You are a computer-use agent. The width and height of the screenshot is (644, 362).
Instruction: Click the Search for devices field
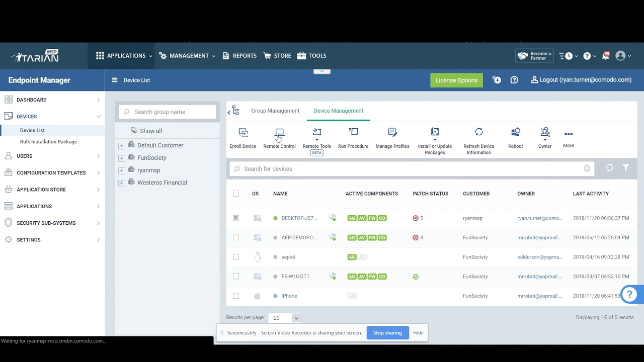coord(412,169)
